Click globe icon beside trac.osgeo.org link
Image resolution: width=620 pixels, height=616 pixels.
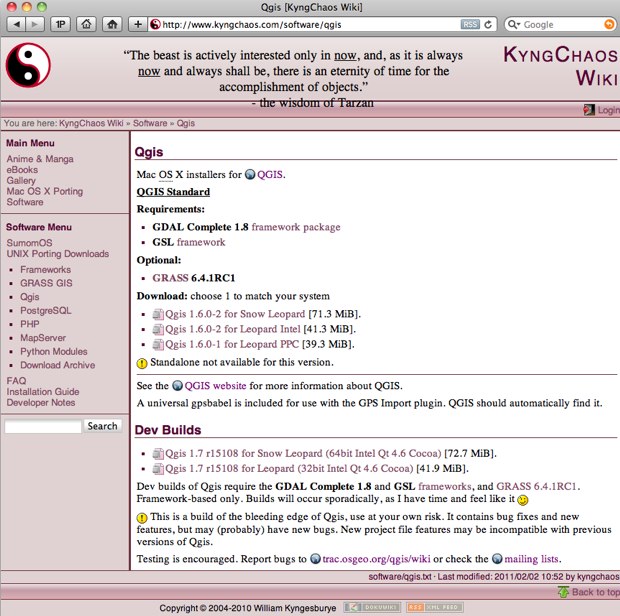(315, 559)
